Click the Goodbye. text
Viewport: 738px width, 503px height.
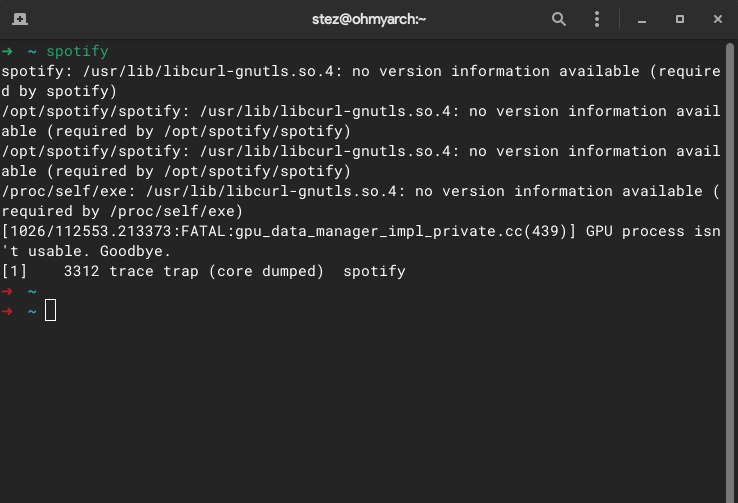[135, 251]
